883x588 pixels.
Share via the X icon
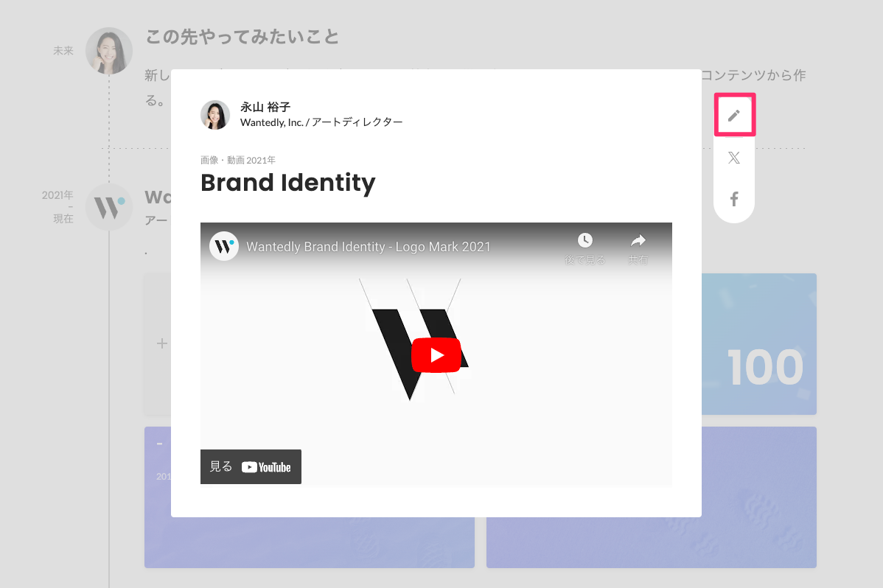click(x=734, y=158)
